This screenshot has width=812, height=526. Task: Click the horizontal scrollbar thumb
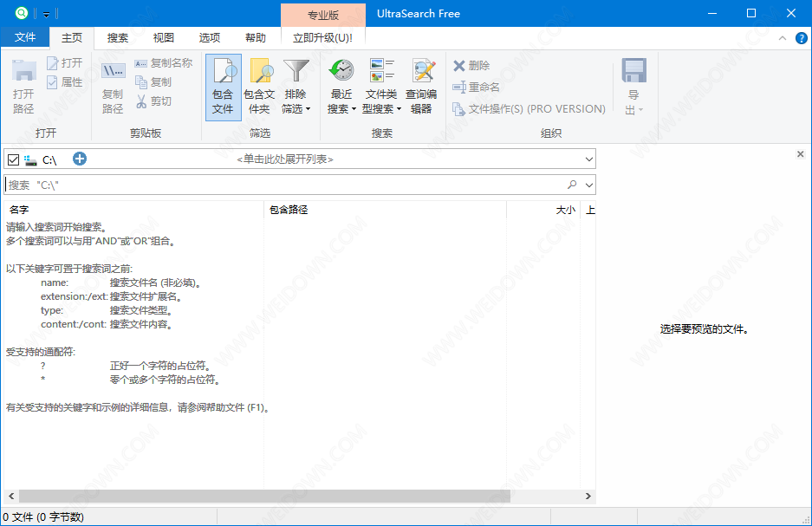[x=264, y=496]
